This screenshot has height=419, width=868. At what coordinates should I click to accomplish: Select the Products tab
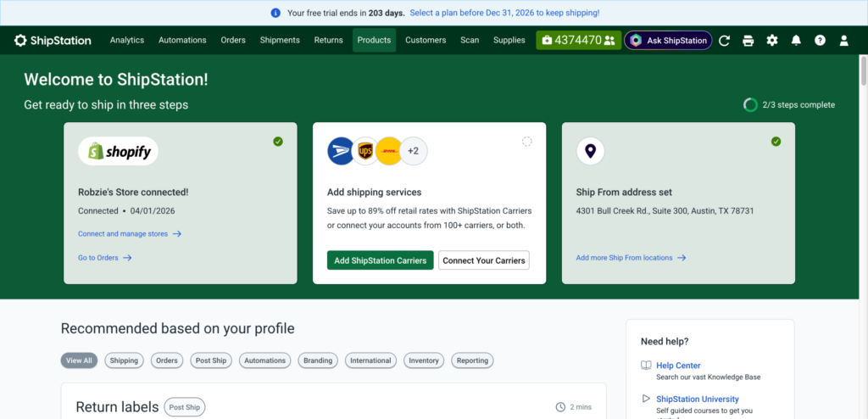coord(374,41)
